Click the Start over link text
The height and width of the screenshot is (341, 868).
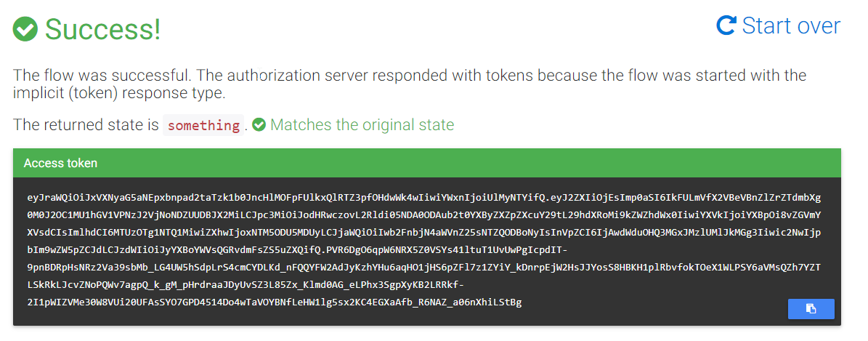791,26
